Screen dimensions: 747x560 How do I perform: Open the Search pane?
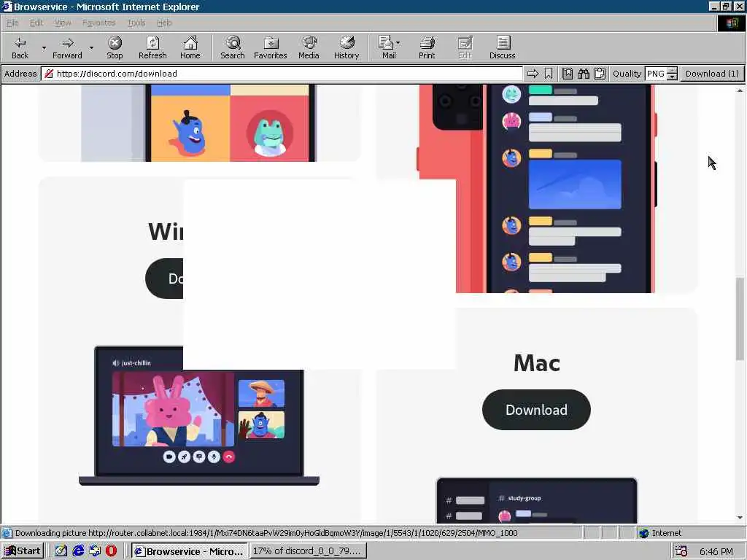(233, 47)
